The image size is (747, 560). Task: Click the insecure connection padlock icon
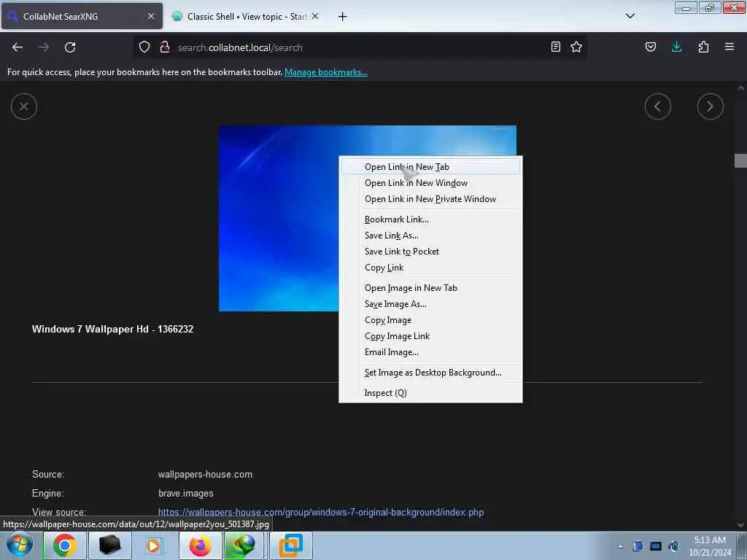pyautogui.click(x=165, y=47)
